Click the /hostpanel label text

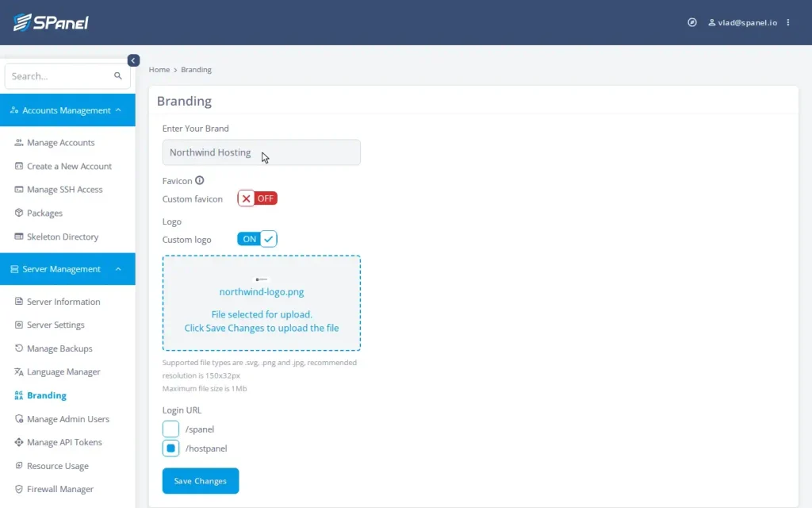pyautogui.click(x=206, y=448)
